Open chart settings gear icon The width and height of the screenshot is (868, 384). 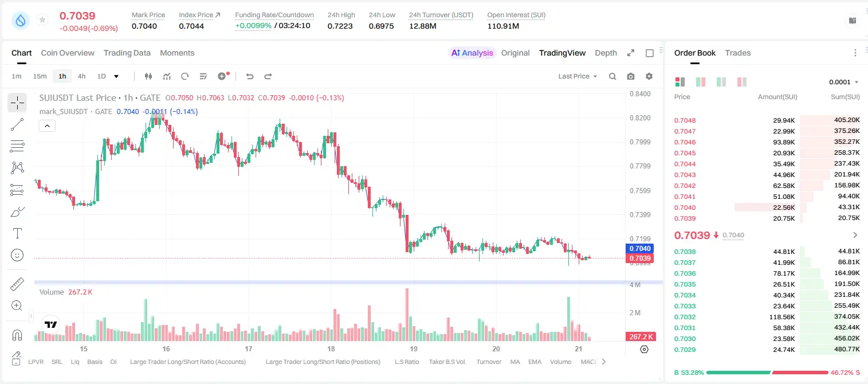(649, 76)
